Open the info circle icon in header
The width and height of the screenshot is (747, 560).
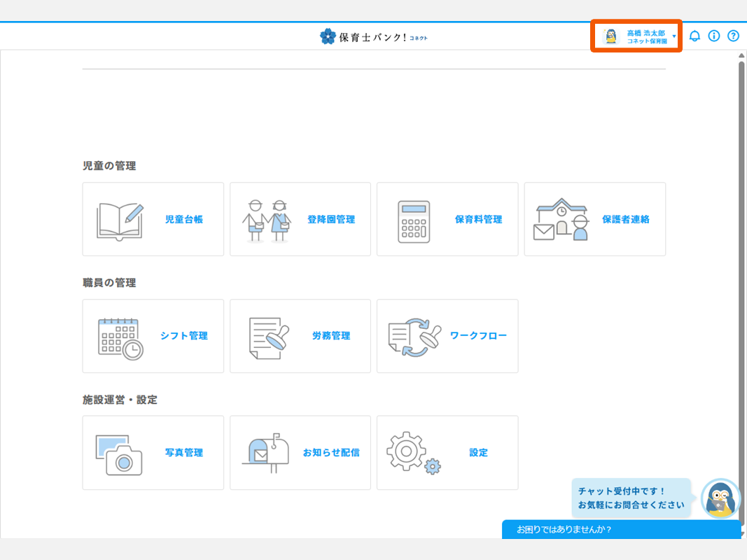coord(714,36)
